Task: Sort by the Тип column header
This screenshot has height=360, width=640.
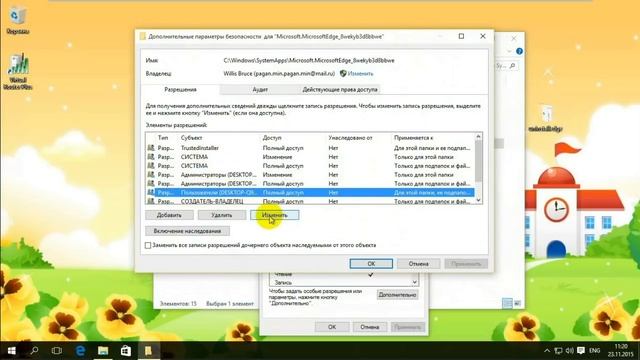Action: click(x=163, y=138)
